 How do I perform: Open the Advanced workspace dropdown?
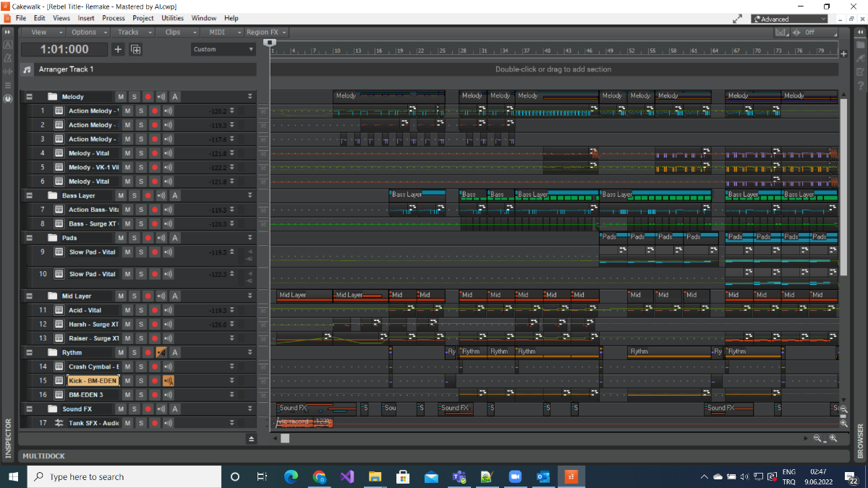[789, 19]
